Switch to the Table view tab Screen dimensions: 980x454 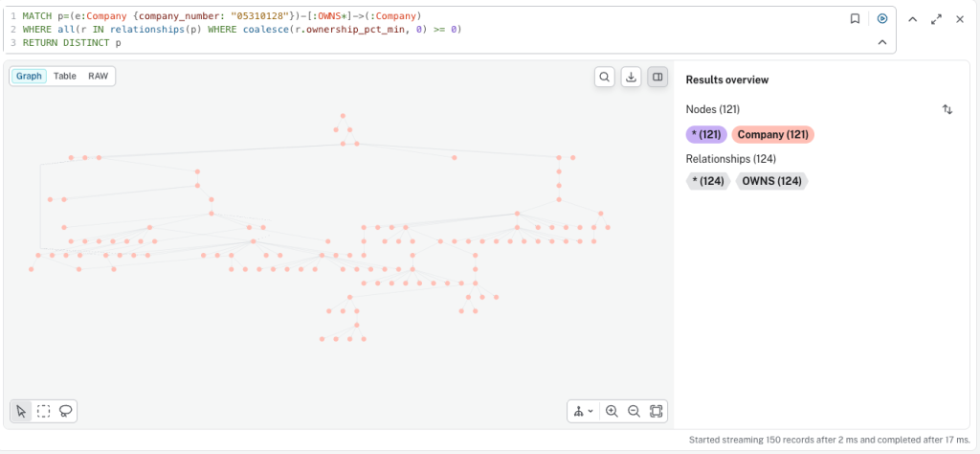click(x=65, y=76)
